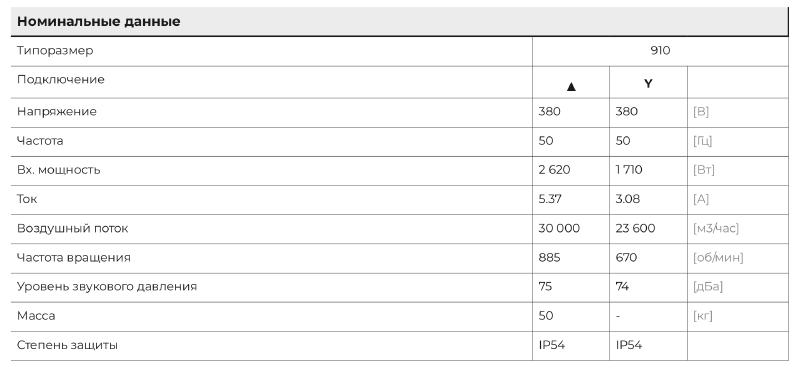Viewport: 800px width, 368px height.
Task: Select the 30 000 airflow value
Action: tap(559, 228)
